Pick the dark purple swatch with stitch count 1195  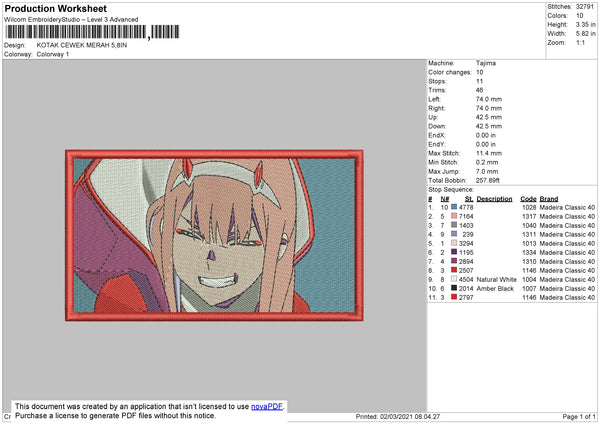(x=454, y=252)
